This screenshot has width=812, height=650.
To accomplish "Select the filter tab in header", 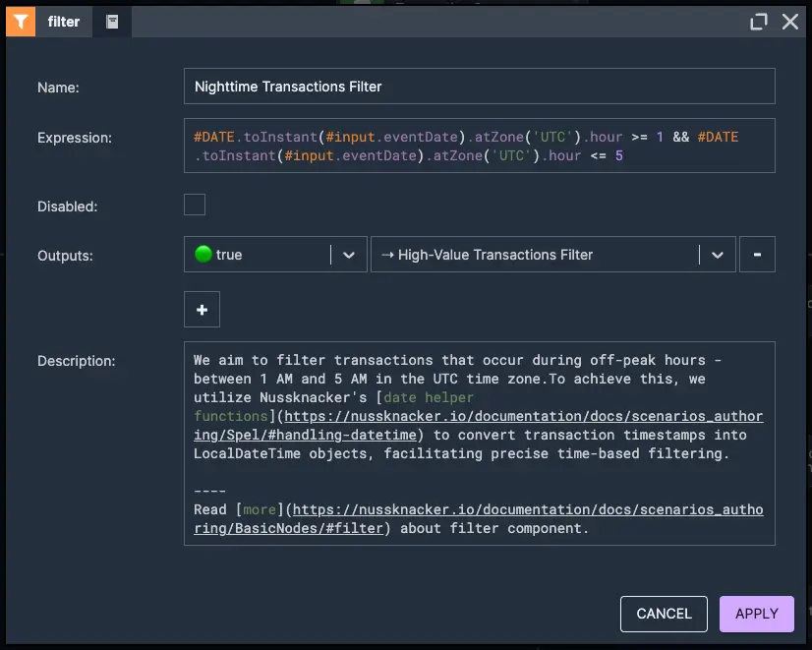I will tap(64, 22).
